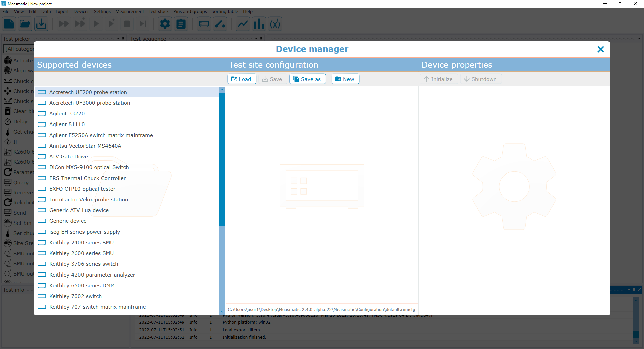Viewport: 644px width, 349px height.
Task: Open the Devices menu
Action: [82, 11]
